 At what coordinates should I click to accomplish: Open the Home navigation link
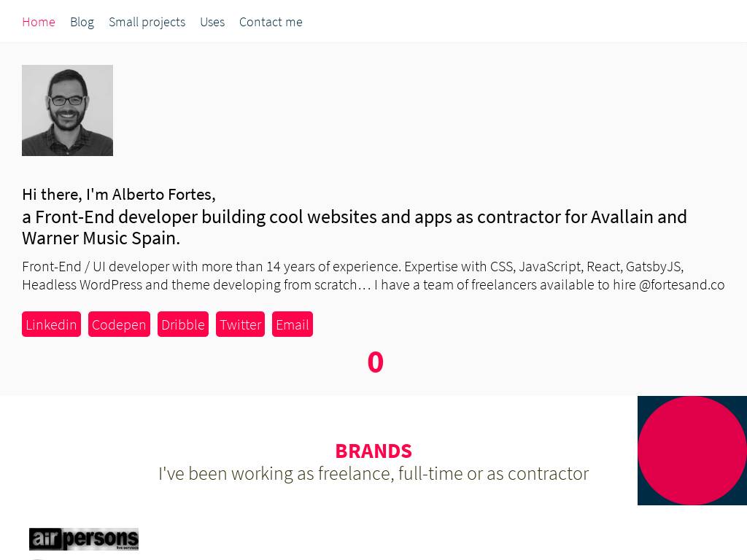[x=39, y=22]
